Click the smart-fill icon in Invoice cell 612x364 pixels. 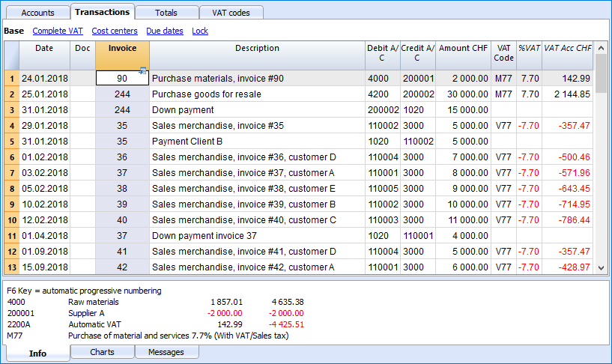pos(142,71)
